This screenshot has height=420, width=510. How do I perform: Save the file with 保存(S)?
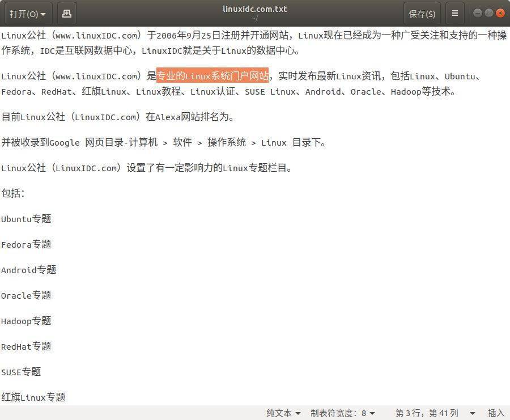[x=422, y=14]
